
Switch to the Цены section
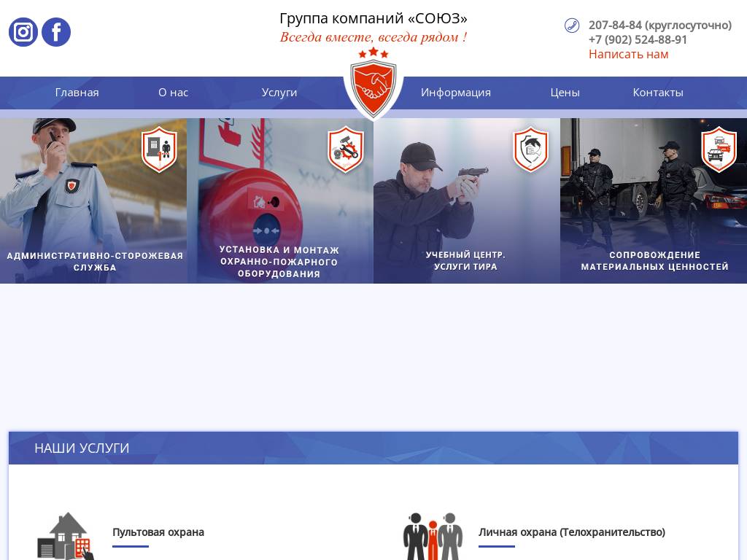coord(565,93)
